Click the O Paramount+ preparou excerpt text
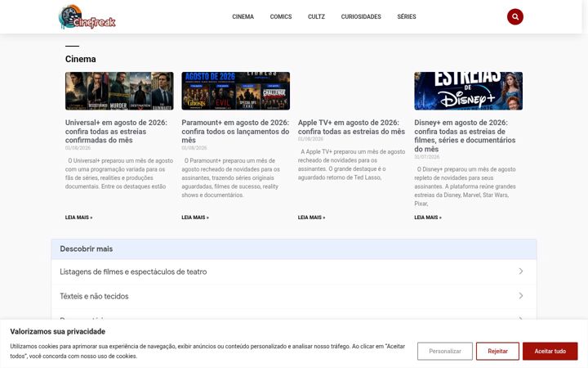Image resolution: width=588 pixels, height=368 pixels. [x=232, y=177]
